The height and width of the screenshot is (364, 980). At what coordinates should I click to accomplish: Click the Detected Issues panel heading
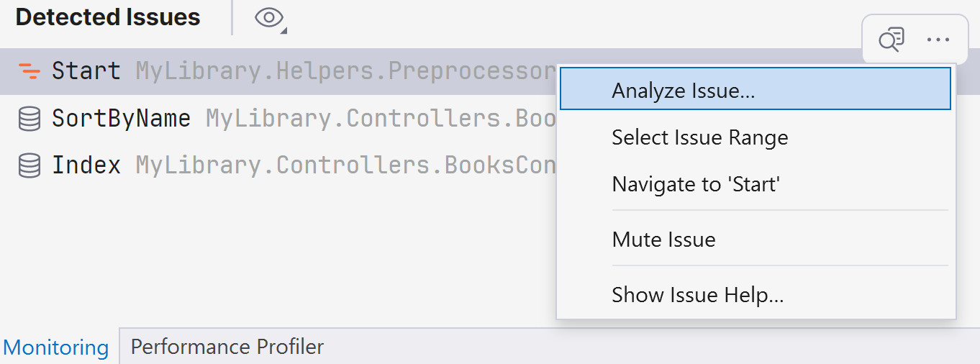coord(108,17)
